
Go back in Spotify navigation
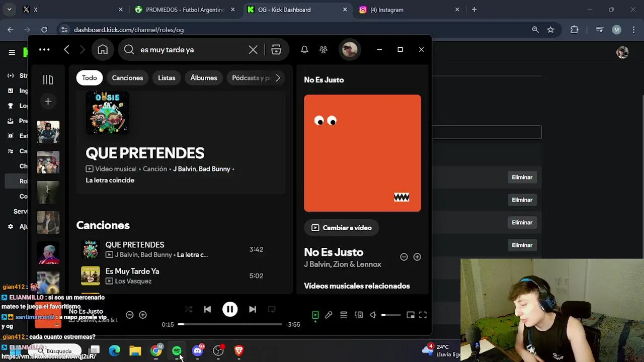(66, 50)
